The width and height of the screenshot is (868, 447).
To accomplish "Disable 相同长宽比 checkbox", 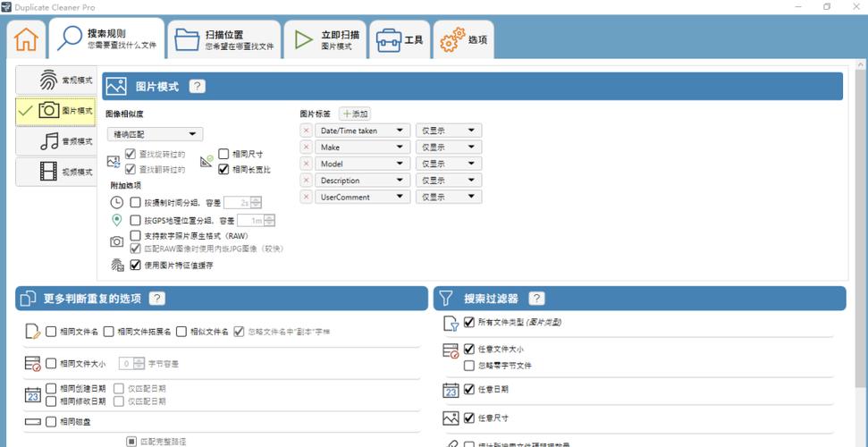I will click(223, 169).
